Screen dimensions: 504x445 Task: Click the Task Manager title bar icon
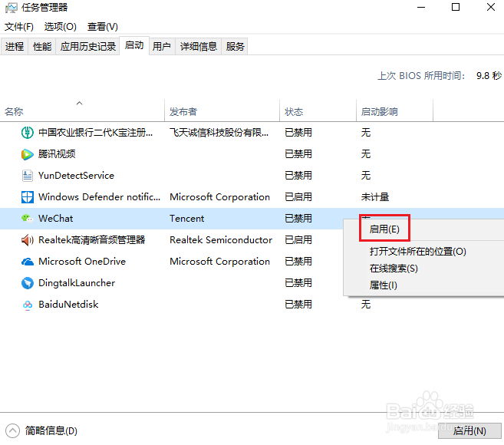click(12, 8)
